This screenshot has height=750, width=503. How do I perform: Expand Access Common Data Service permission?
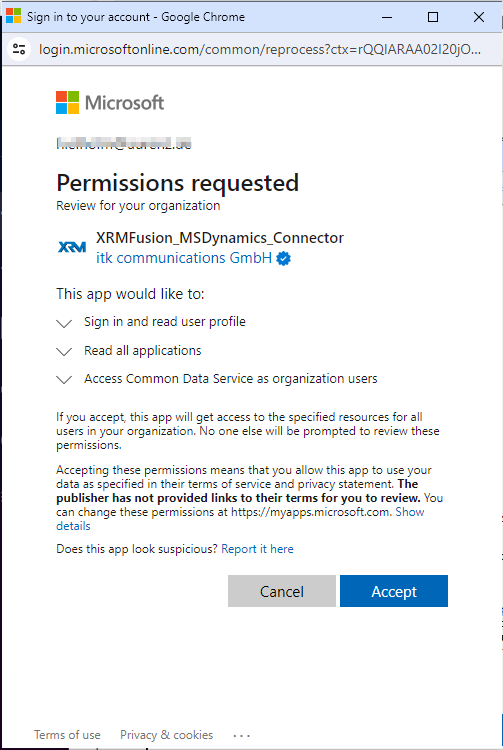point(64,380)
